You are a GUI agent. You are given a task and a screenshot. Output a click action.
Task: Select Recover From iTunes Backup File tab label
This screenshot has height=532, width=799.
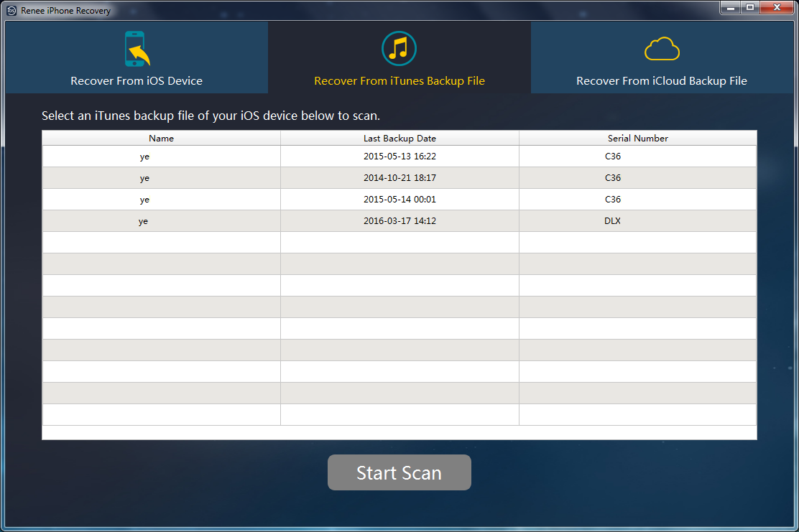click(x=399, y=81)
